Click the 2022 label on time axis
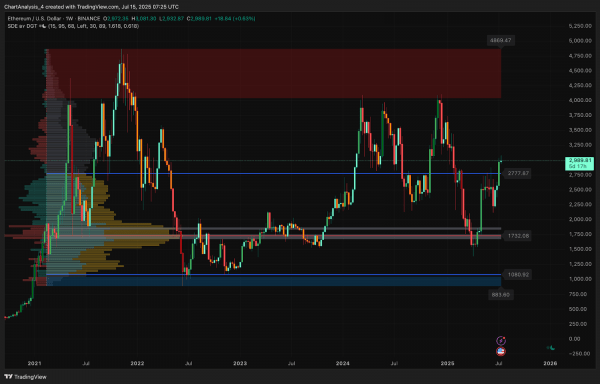This screenshot has height=384, width=600. 137,363
